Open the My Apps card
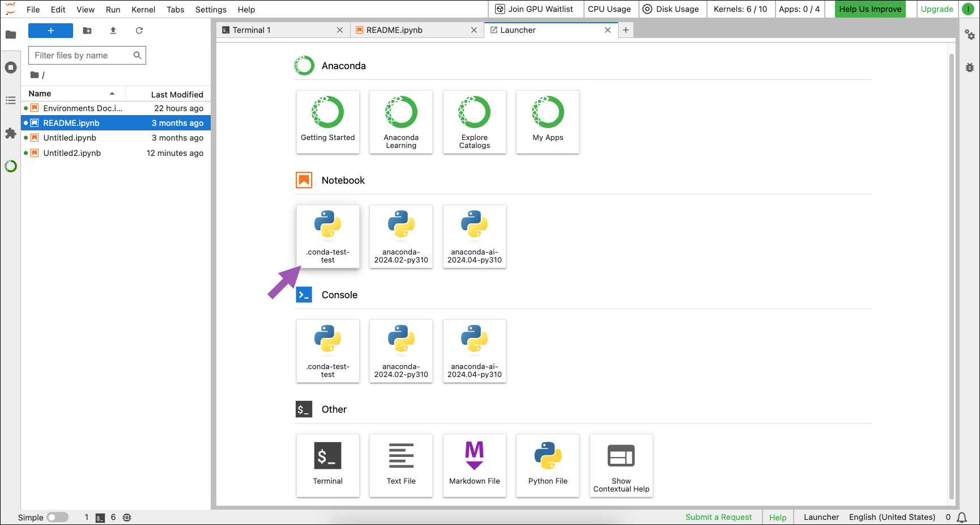 (548, 122)
